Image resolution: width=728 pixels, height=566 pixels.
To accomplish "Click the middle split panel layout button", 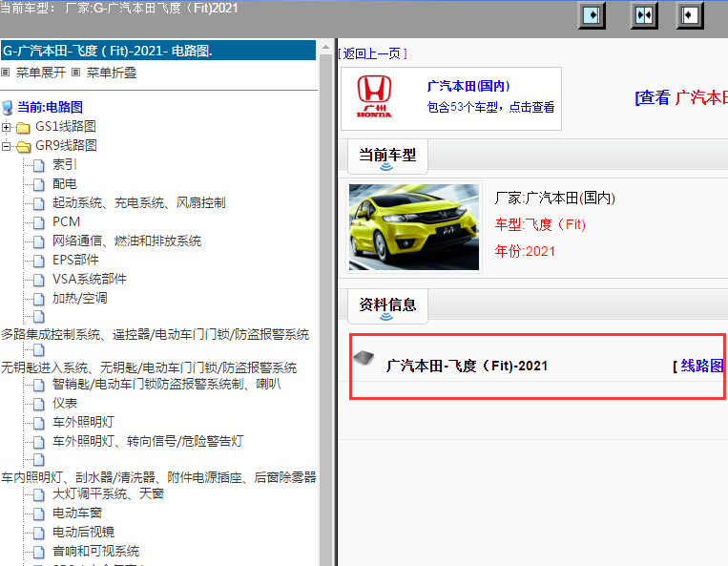I will 644,15.
